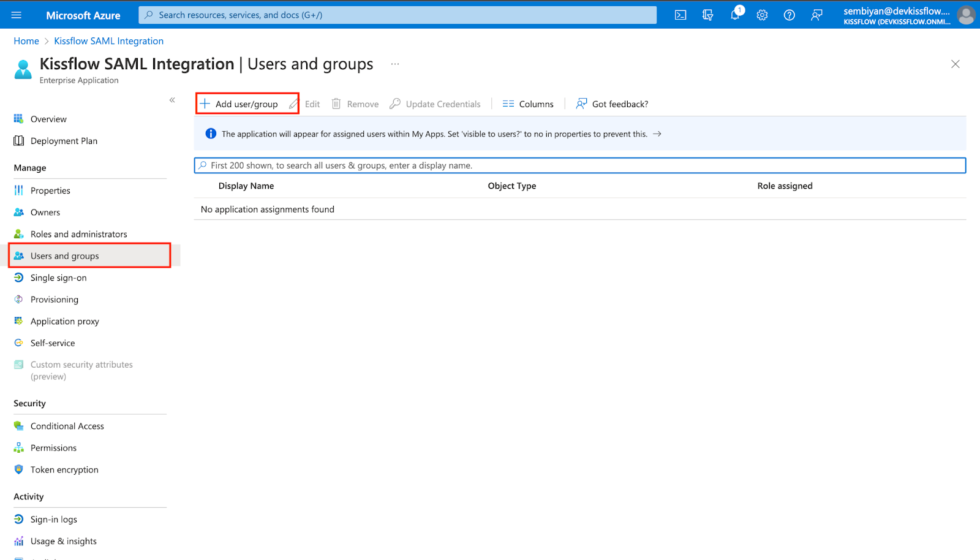Viewport: 980px width, 560px height.
Task: Click Got feedback? in the toolbar
Action: (x=612, y=104)
